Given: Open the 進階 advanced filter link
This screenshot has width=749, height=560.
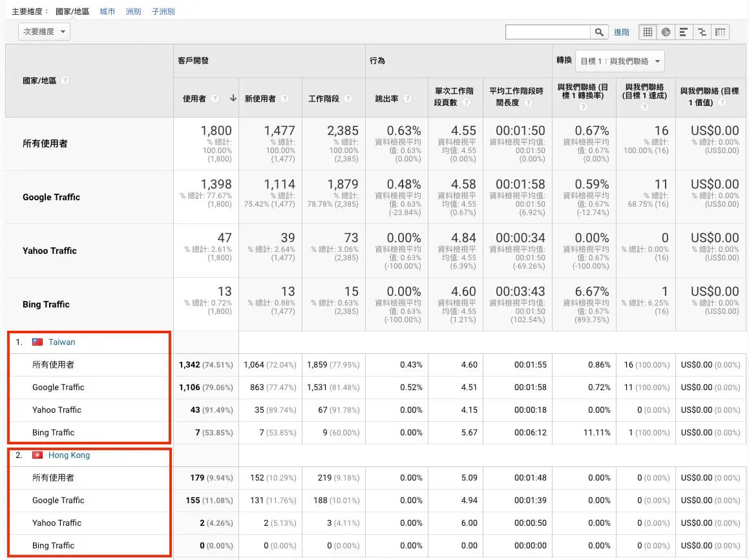Looking at the screenshot, I should [x=622, y=32].
